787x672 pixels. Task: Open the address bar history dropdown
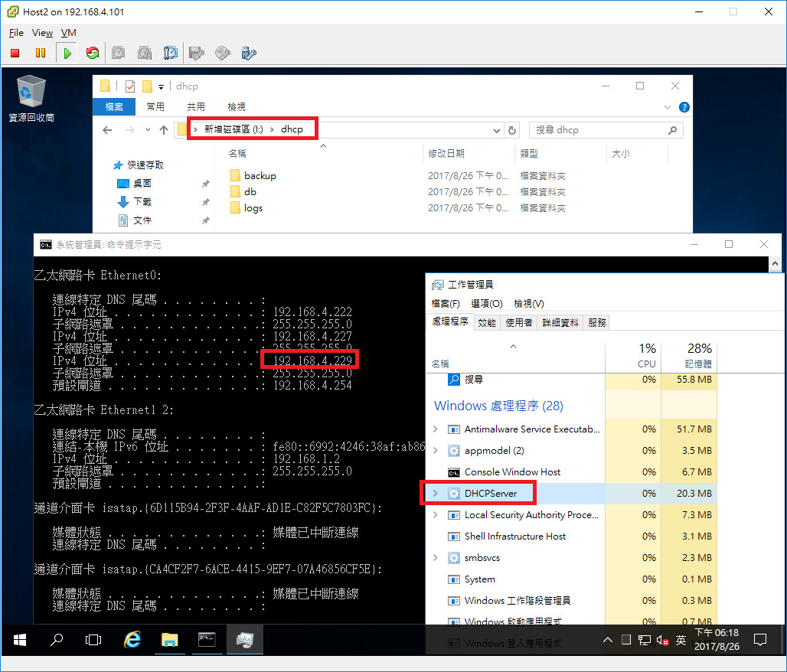(496, 130)
